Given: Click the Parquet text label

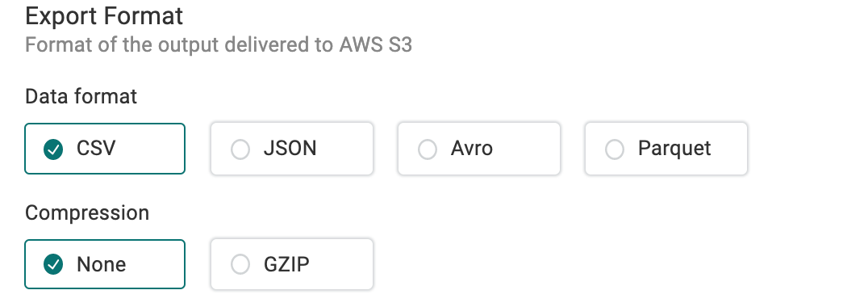Looking at the screenshot, I should (674, 149).
